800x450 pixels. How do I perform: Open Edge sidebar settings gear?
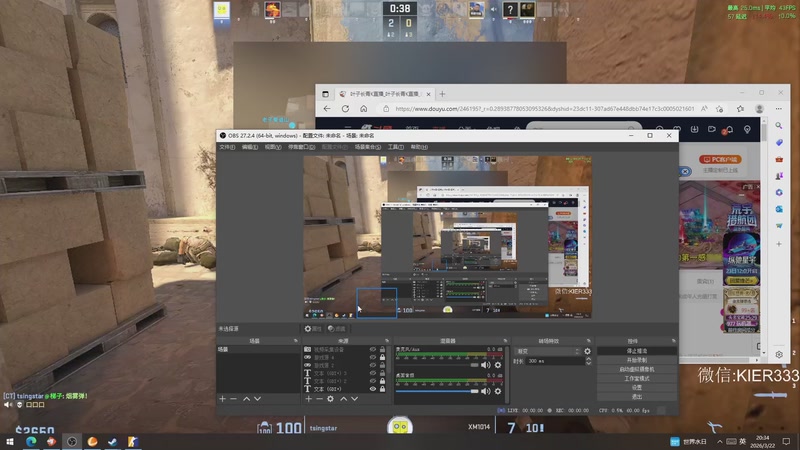pyautogui.click(x=779, y=354)
